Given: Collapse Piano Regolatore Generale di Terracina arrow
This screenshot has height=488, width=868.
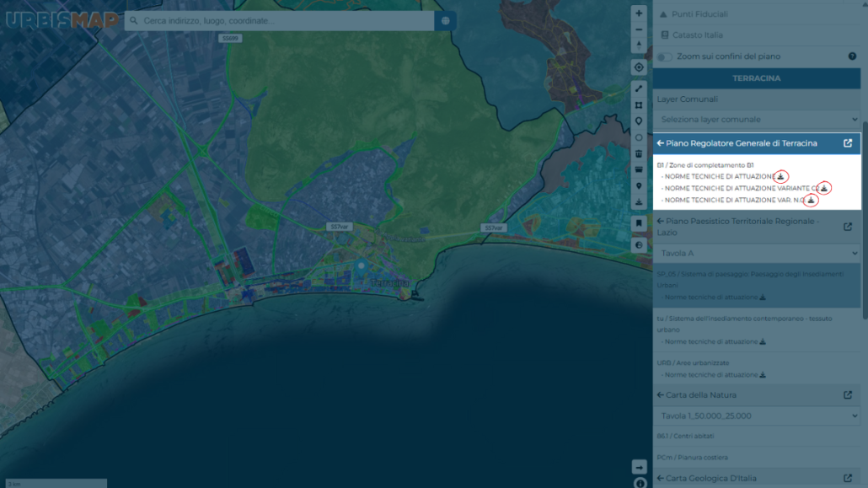Looking at the screenshot, I should [661, 143].
